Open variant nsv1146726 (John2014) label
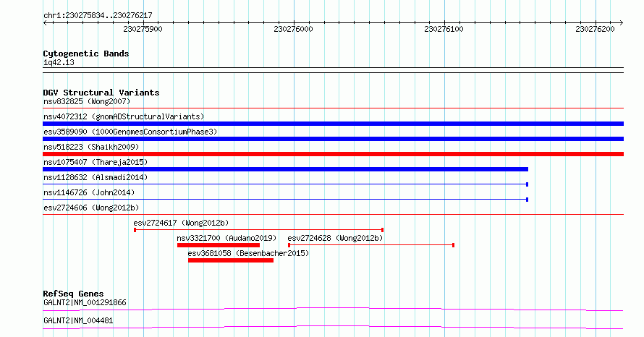Screen dimensions: 644x337 [89, 192]
